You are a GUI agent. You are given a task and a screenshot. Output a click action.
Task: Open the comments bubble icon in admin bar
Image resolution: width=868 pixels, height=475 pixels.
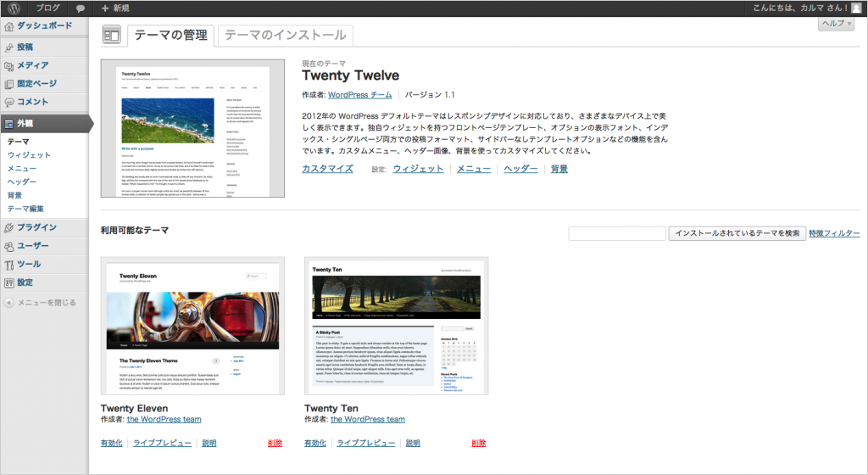pos(81,8)
